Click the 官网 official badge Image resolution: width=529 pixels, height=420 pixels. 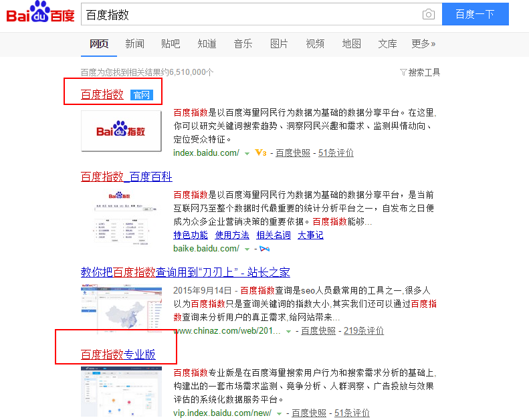pos(142,95)
